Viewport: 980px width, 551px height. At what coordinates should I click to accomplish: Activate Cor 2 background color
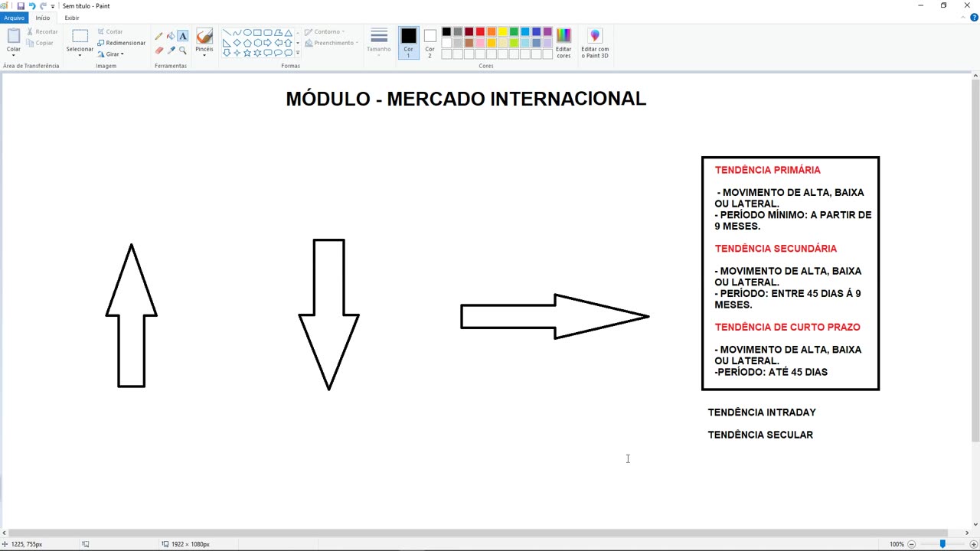click(430, 44)
